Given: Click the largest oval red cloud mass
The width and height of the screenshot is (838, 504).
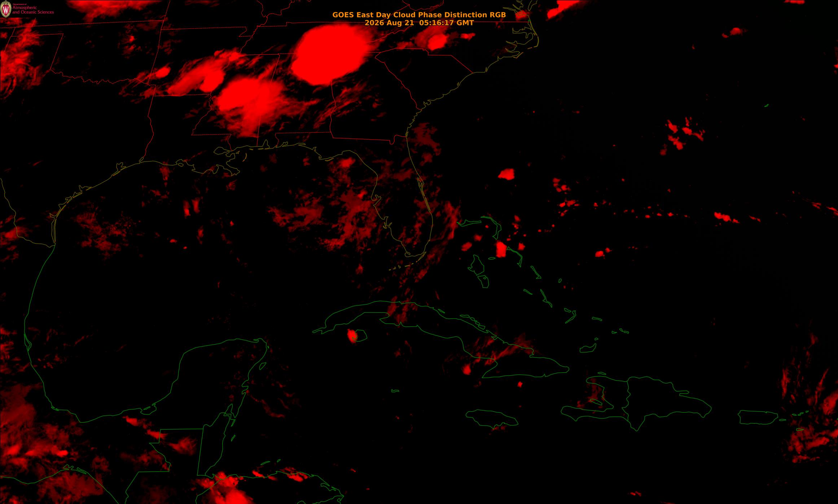Looking at the screenshot, I should coord(332,54).
